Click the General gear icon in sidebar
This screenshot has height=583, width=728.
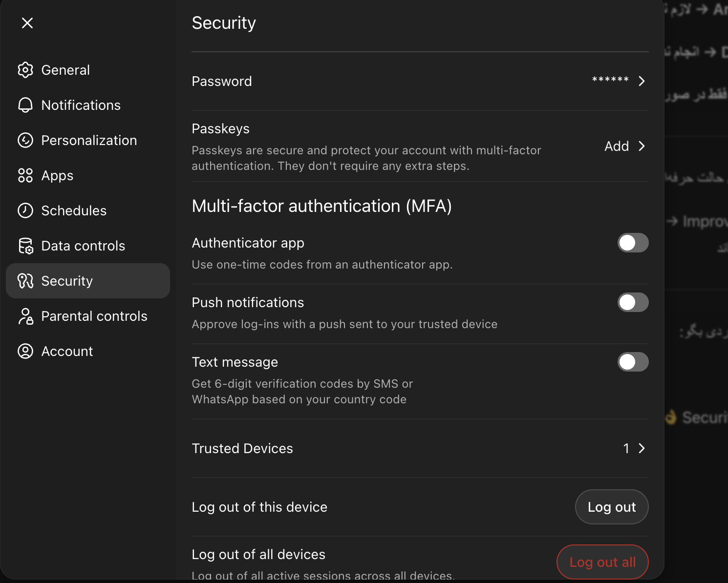pos(25,70)
